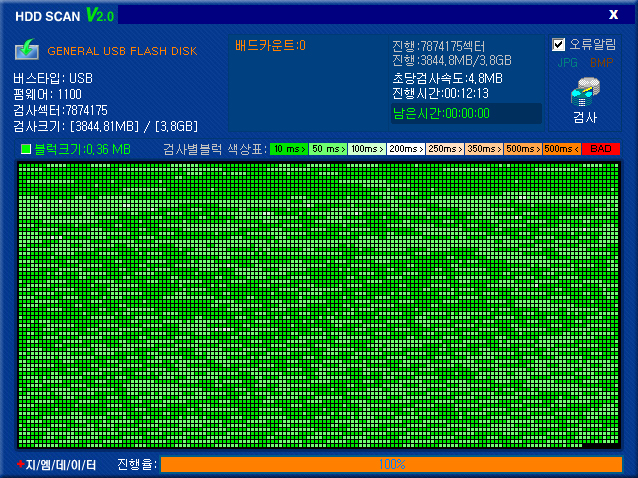Select the 350ms color legend swatch
The height and width of the screenshot is (478, 638).
point(484,149)
